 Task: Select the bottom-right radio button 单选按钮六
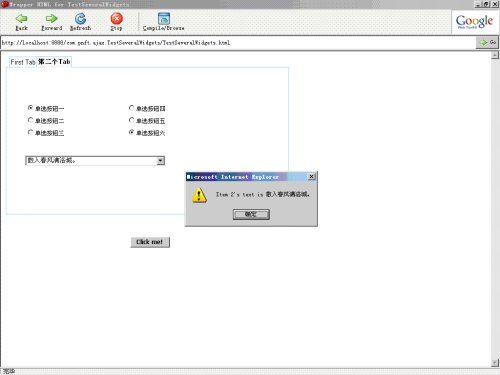(x=131, y=132)
